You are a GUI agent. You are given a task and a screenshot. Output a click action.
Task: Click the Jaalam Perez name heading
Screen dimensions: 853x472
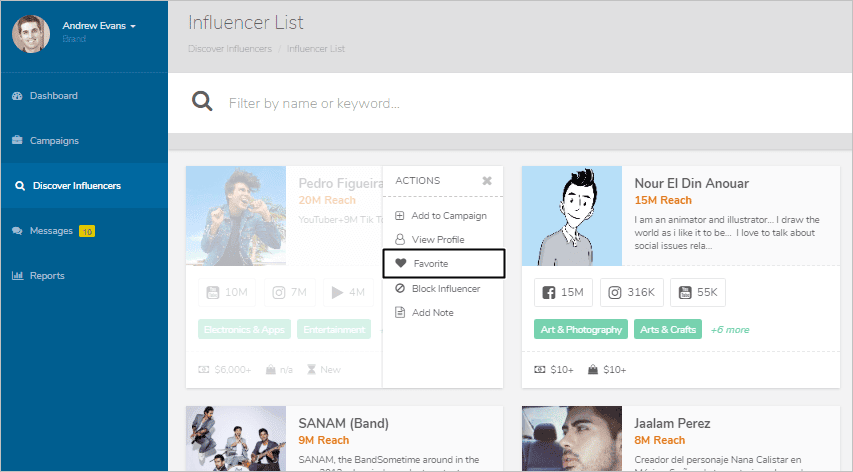pyautogui.click(x=672, y=423)
